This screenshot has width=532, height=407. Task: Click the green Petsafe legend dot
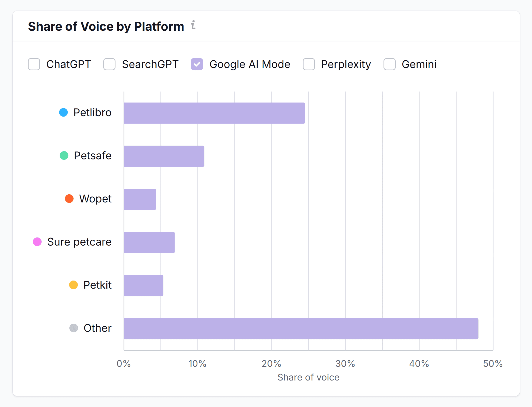64,155
